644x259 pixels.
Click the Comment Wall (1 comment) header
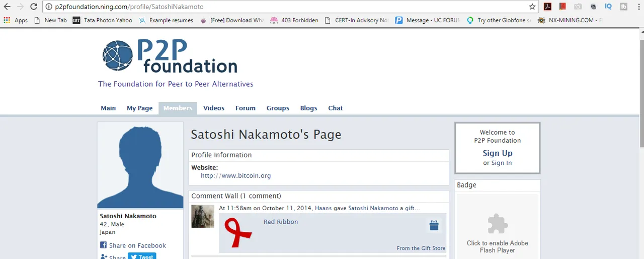point(236,196)
